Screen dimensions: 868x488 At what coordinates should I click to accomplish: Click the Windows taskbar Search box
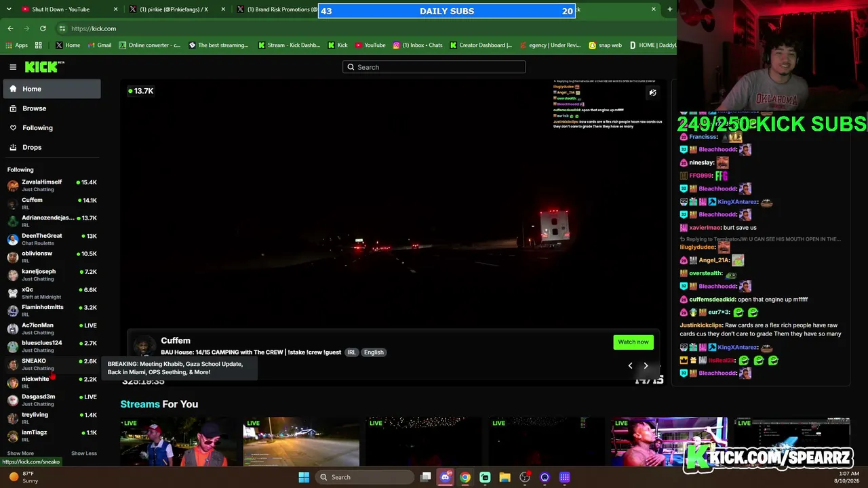[365, 477]
